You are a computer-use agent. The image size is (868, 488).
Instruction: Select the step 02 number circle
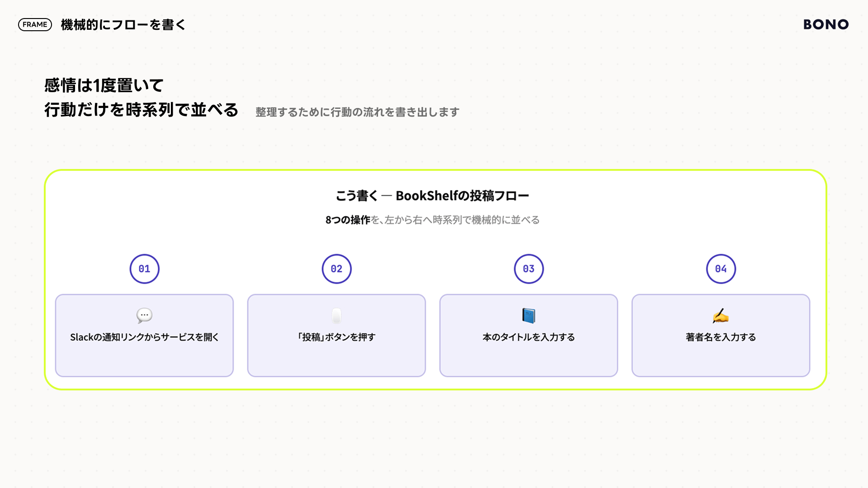[x=336, y=269]
